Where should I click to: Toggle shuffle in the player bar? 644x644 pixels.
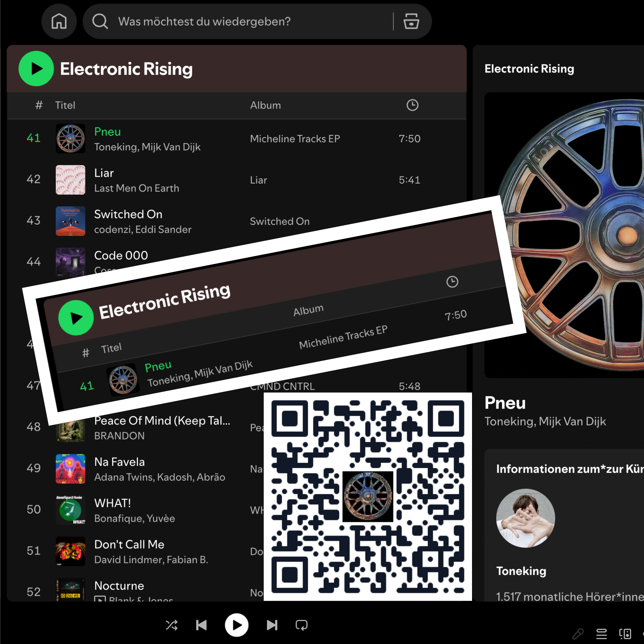[172, 625]
